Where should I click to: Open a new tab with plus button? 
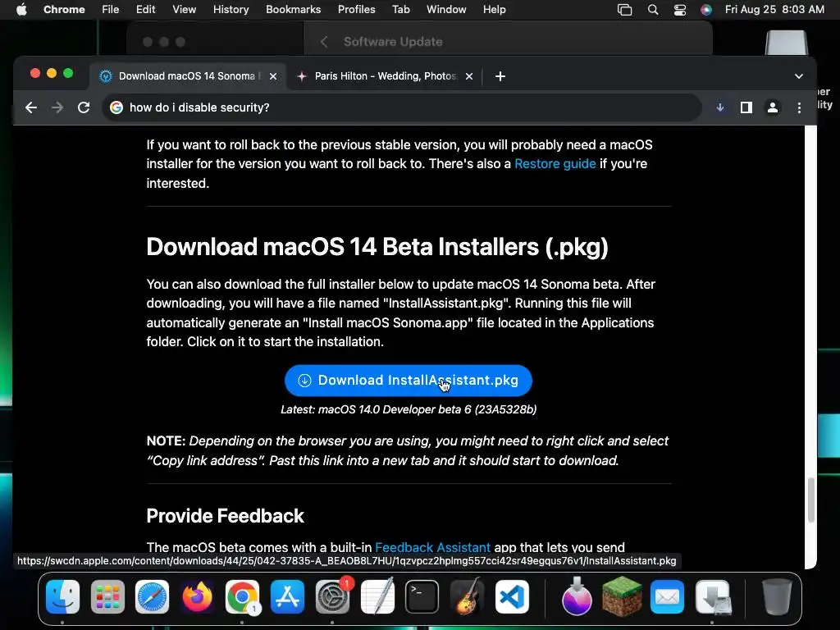[x=500, y=76]
